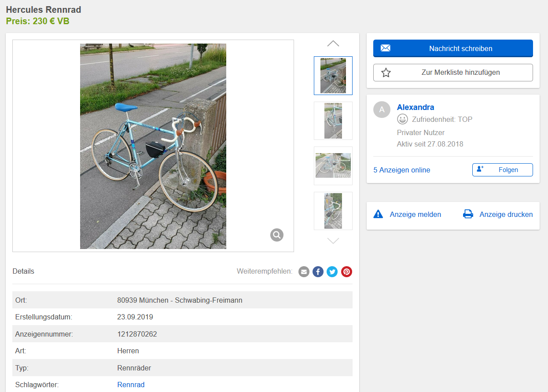This screenshot has height=392, width=548.
Task: Select the fourth bicycle thumbnail
Action: pos(333,211)
